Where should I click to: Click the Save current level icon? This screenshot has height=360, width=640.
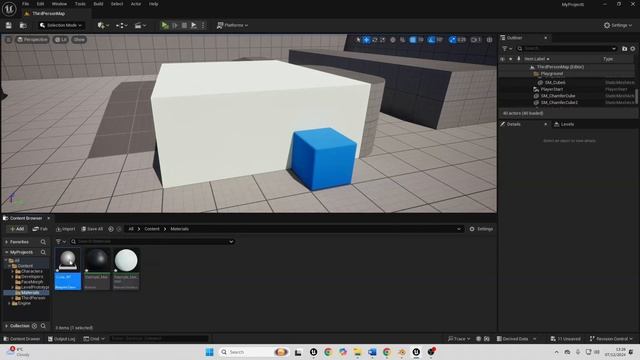point(9,25)
